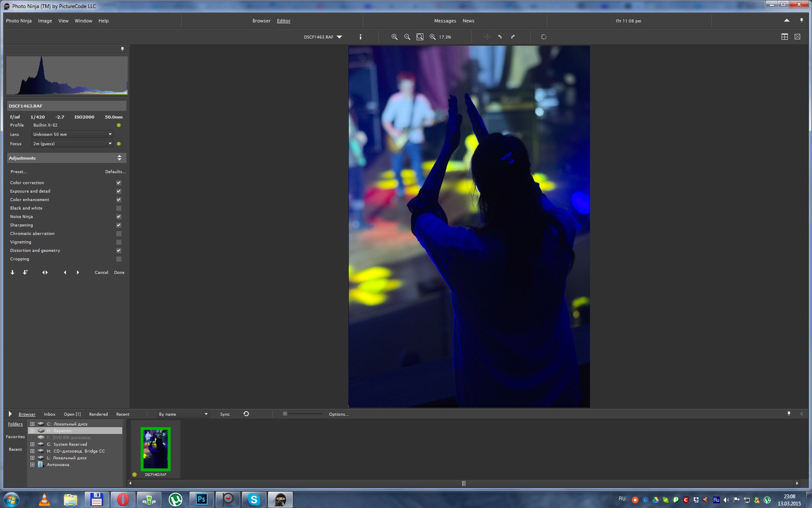Enable the Cropping checkbox

click(x=119, y=259)
